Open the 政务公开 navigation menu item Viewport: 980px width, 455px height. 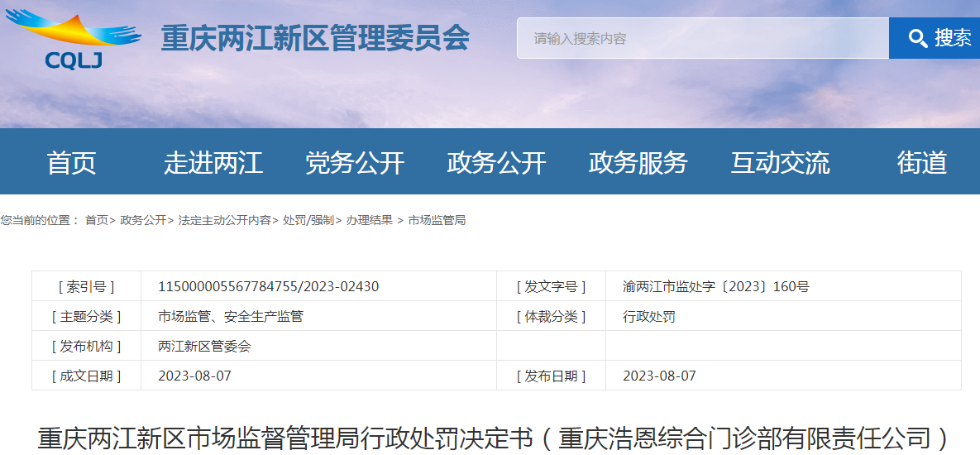(x=497, y=162)
